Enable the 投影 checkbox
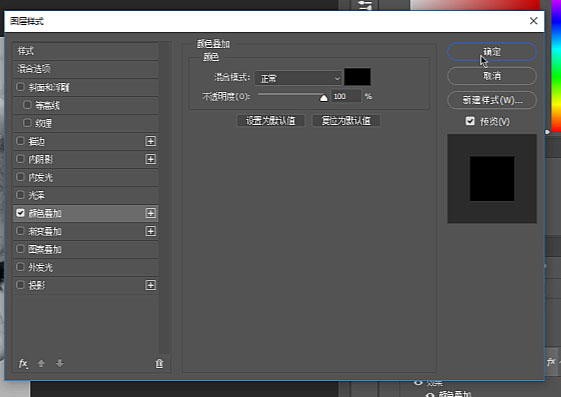Screen dimensions: 561x397 click(20, 285)
